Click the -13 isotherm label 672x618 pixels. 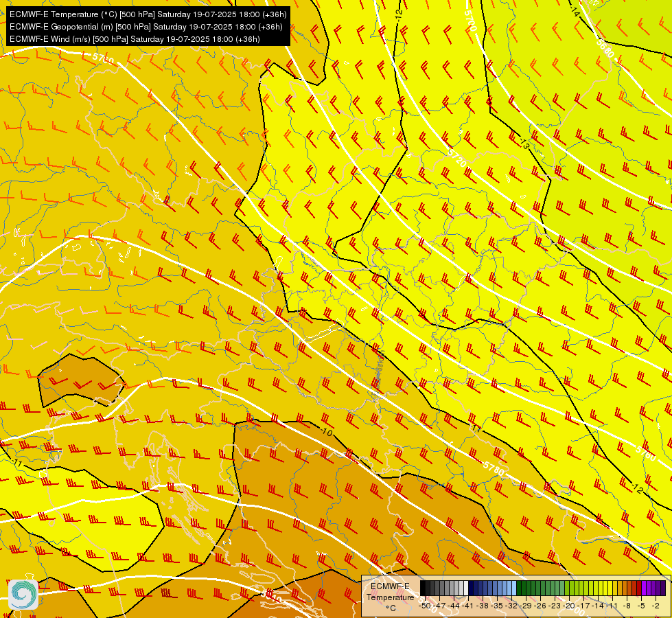(524, 144)
